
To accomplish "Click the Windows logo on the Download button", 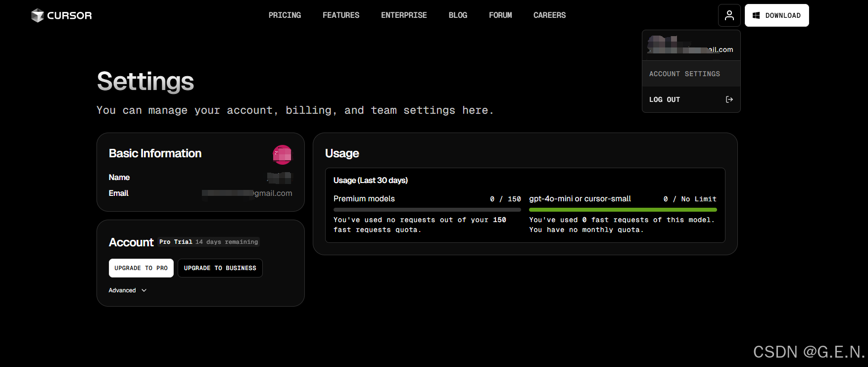I will pyautogui.click(x=756, y=15).
